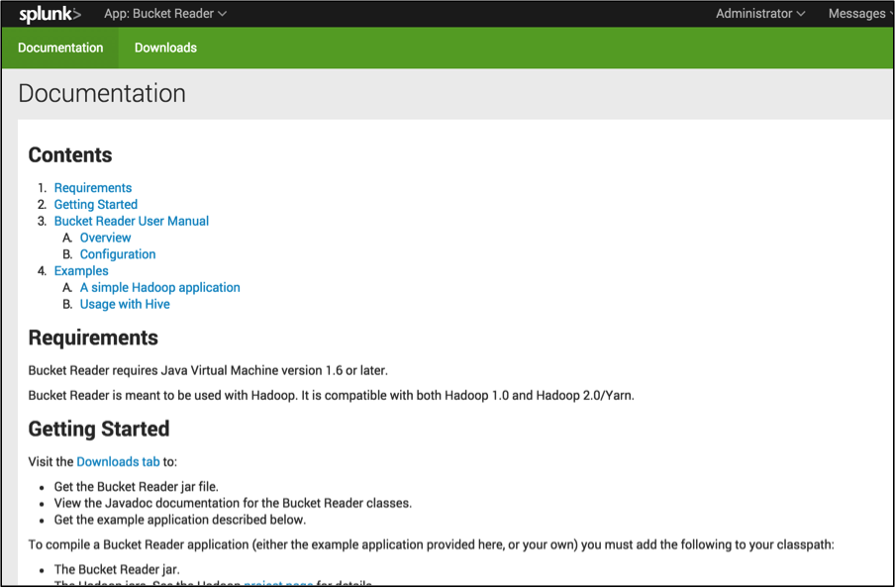Click the Documentation page title

[102, 94]
